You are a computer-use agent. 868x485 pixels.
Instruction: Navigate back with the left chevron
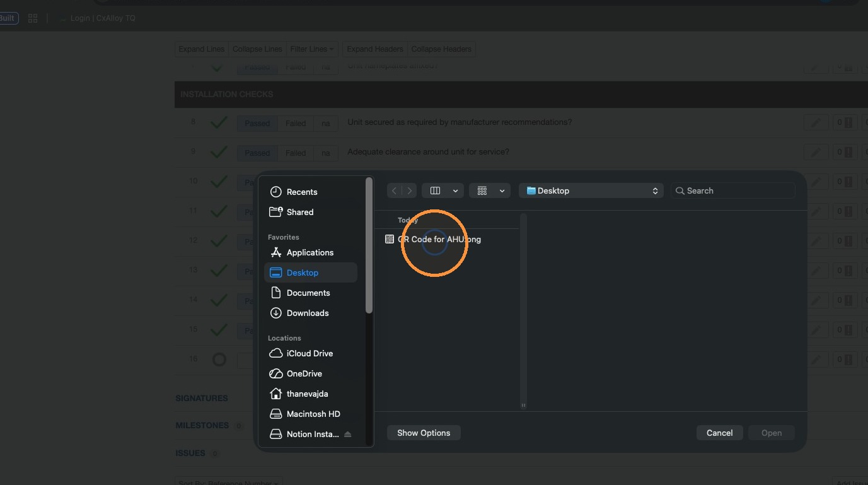[x=394, y=190]
